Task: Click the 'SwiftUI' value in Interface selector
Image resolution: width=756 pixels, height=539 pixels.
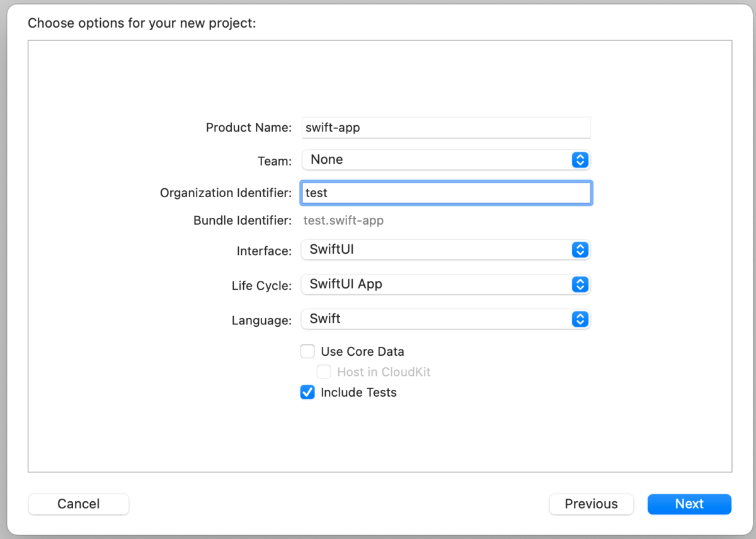Action: 331,249
